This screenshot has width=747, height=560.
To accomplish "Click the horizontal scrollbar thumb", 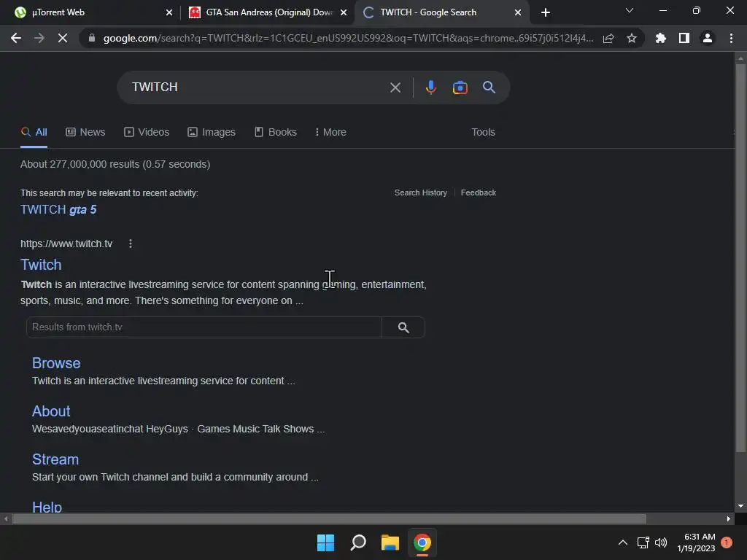I will [x=329, y=518].
